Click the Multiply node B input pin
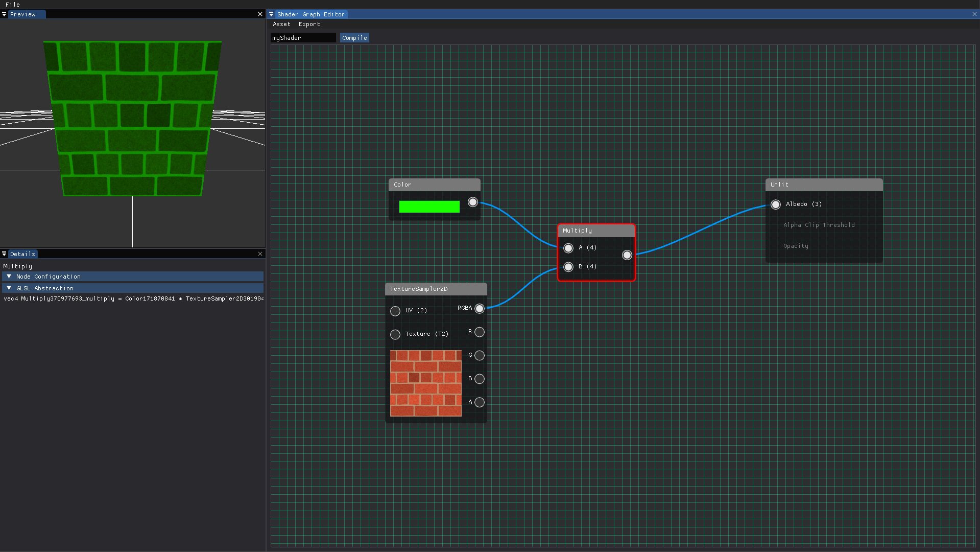The image size is (980, 552). [568, 267]
